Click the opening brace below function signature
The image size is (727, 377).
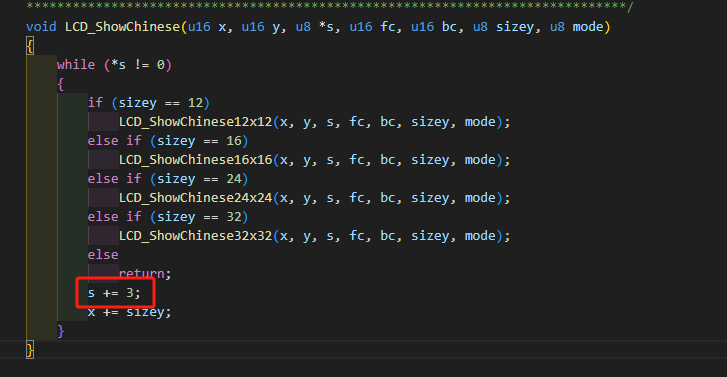(30, 46)
